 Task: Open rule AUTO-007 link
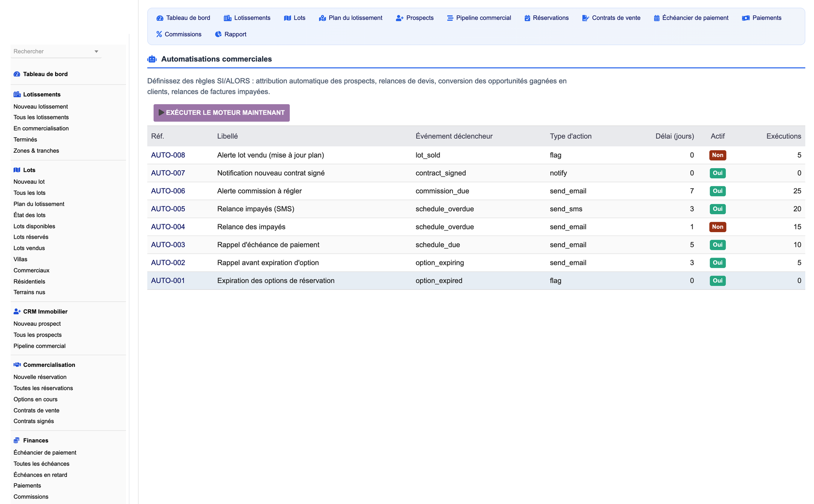pyautogui.click(x=168, y=173)
